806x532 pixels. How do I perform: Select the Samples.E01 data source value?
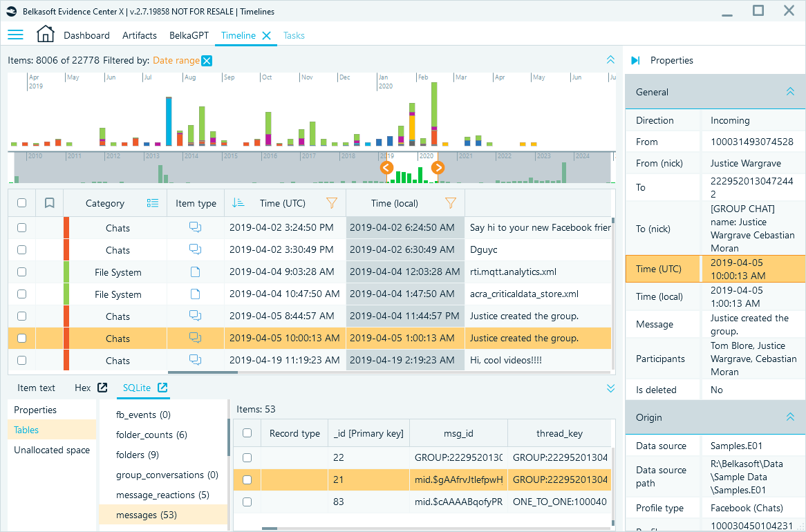(x=736, y=446)
